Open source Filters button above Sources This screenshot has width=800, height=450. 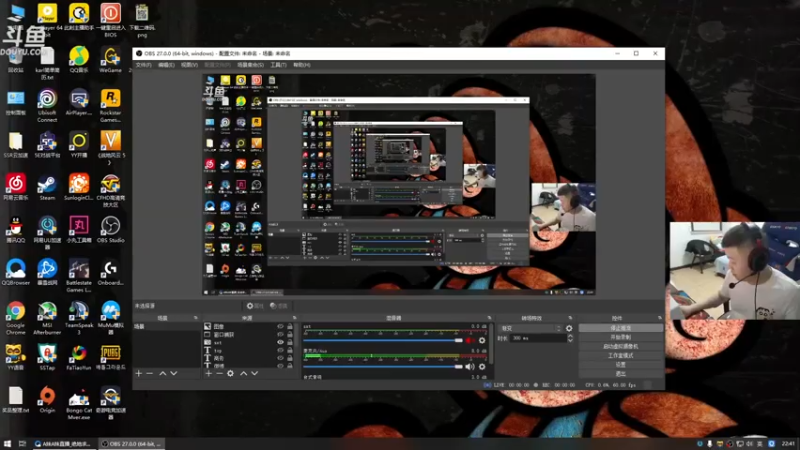tap(279, 306)
